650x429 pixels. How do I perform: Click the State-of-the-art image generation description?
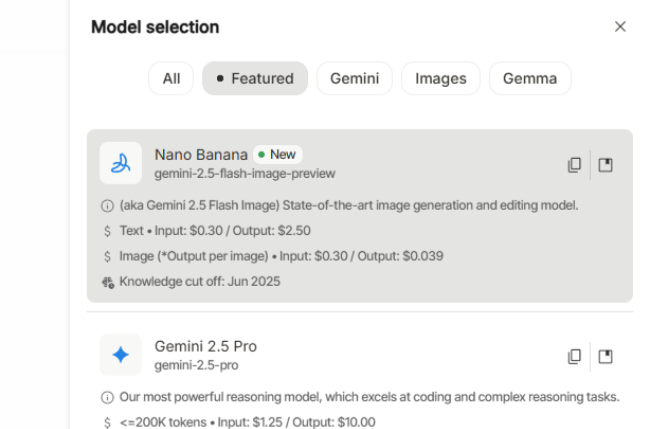[x=349, y=205]
